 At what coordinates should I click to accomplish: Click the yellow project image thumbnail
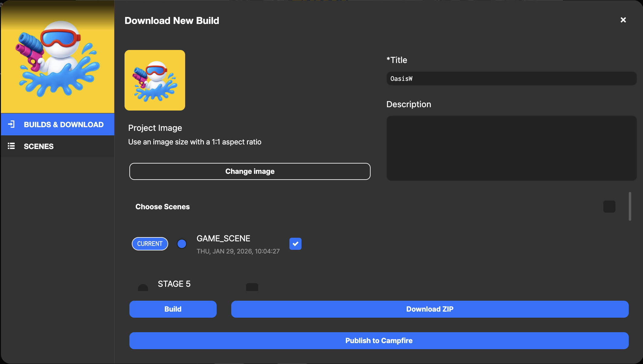pos(155,80)
